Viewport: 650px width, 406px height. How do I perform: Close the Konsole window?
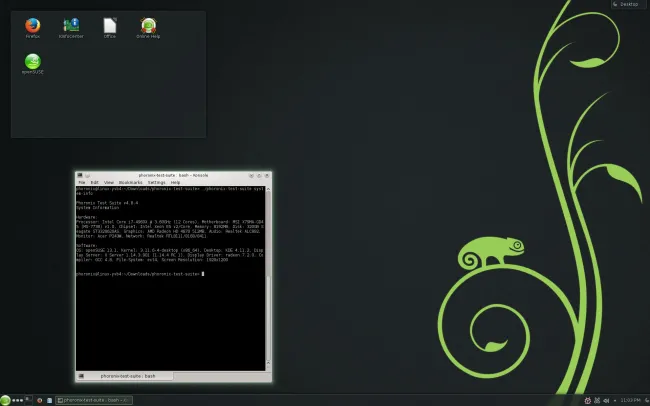267,175
